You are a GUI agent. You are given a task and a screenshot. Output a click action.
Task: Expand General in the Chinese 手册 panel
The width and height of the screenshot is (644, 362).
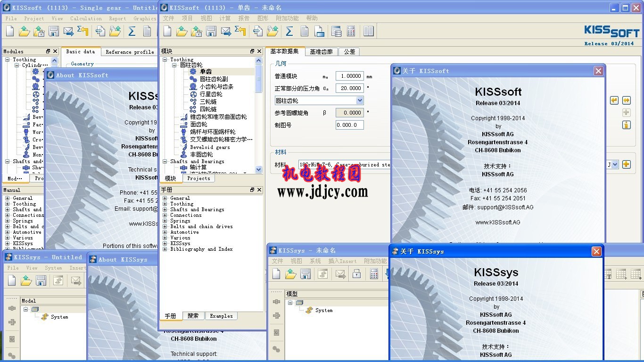tap(165, 198)
